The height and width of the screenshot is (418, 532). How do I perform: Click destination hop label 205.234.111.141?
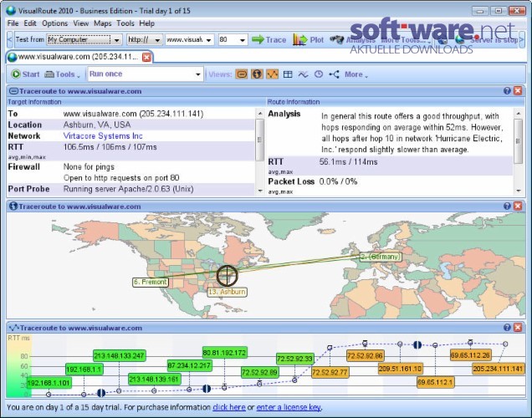pyautogui.click(x=498, y=369)
